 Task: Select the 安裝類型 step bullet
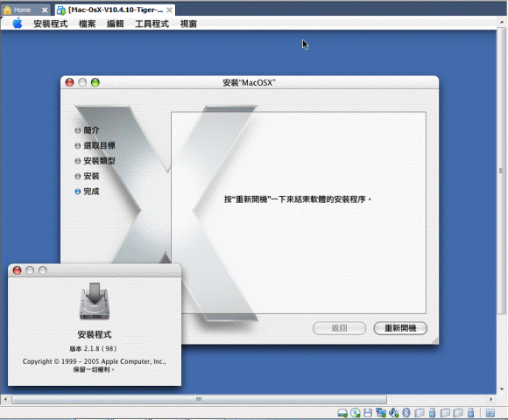pos(78,161)
